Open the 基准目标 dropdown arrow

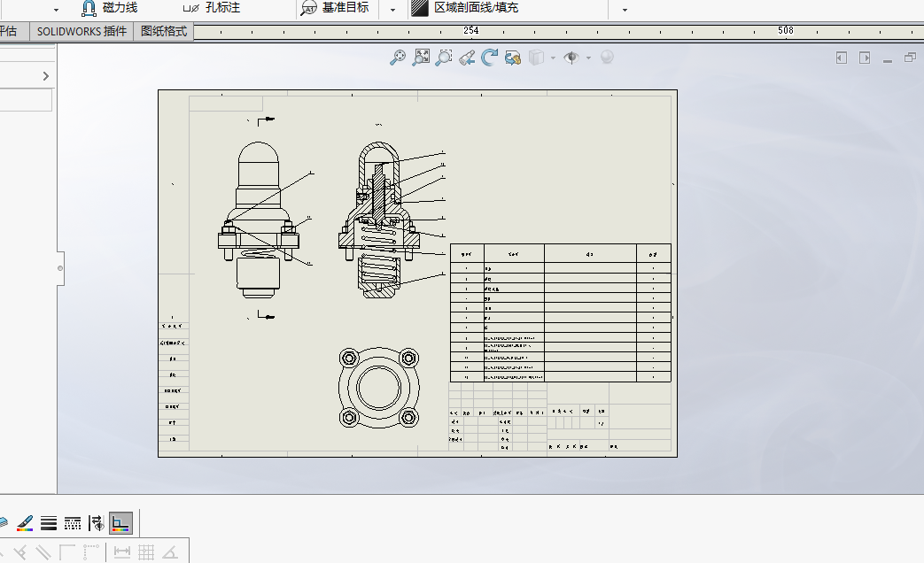click(x=391, y=9)
